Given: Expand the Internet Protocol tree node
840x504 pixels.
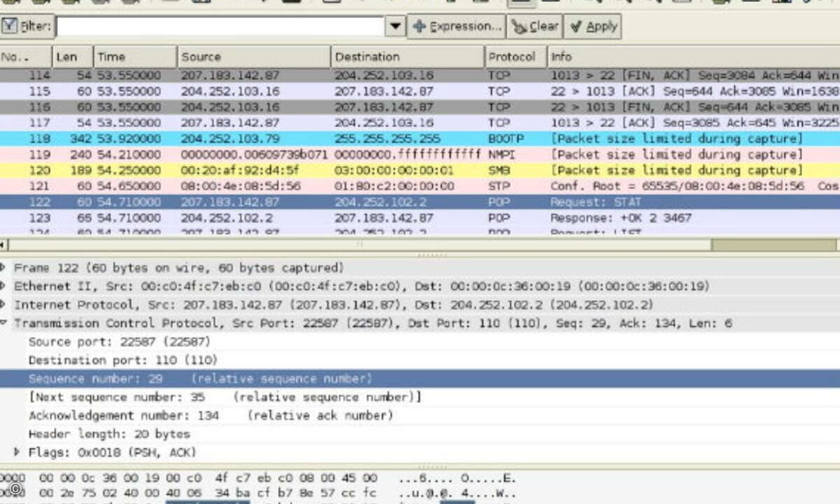Looking at the screenshot, I should [x=3, y=304].
